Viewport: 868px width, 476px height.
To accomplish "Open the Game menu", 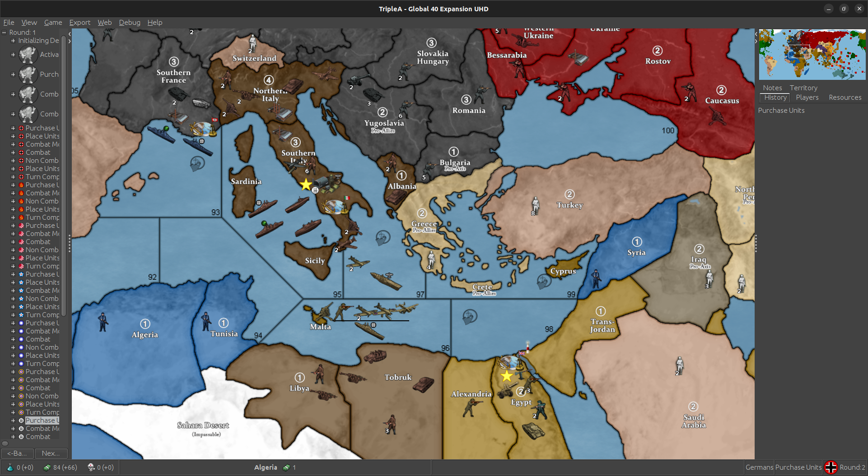I will (x=53, y=22).
